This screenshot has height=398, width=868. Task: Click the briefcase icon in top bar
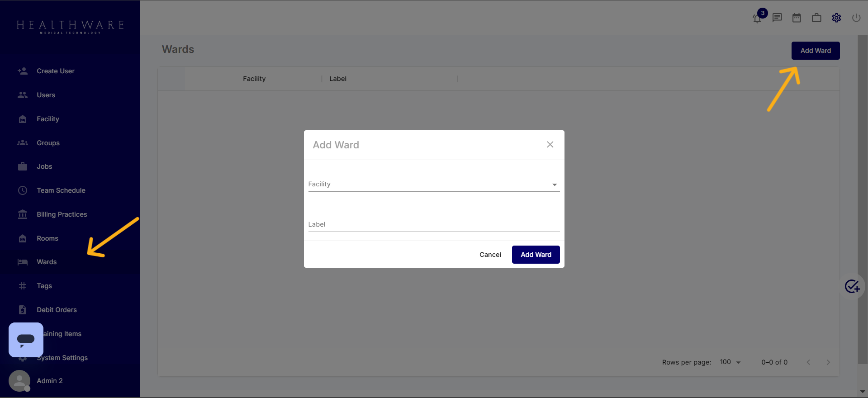pyautogui.click(x=816, y=18)
